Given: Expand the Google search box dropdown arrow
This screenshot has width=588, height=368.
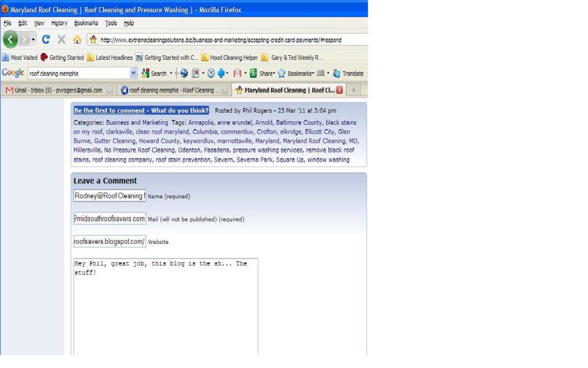Looking at the screenshot, I should (134, 73).
